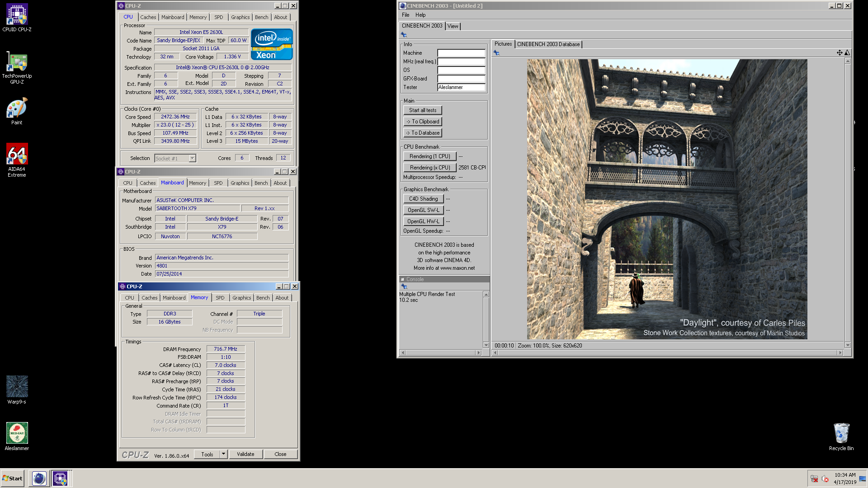The image size is (868, 488).
Task: Open Aleslammer desktop icon
Action: [17, 436]
